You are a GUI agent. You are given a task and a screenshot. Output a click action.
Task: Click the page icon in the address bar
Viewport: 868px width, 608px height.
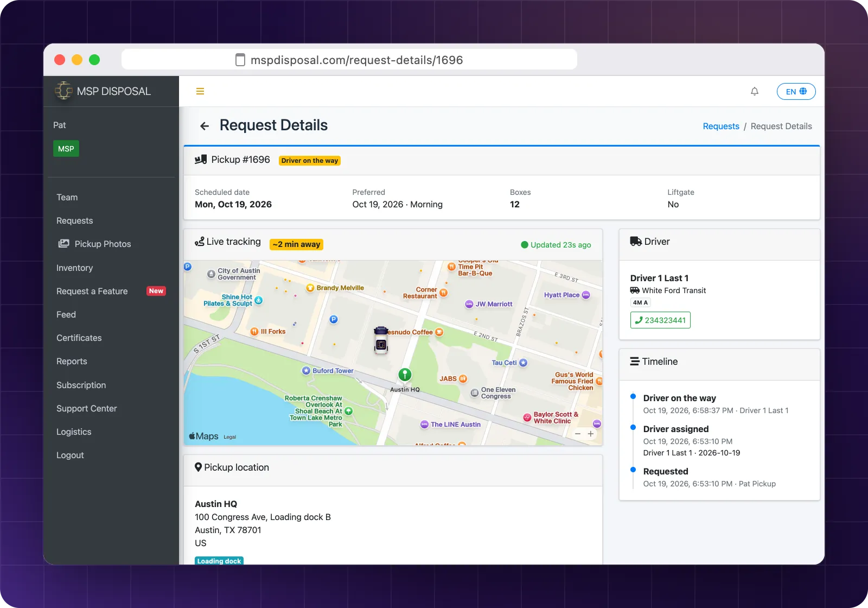coord(240,60)
